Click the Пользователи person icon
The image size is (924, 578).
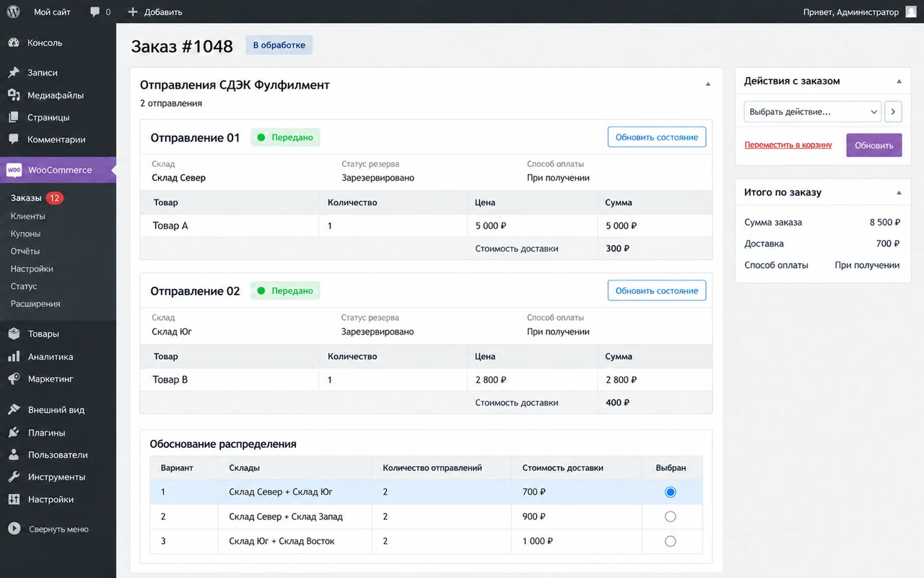pyautogui.click(x=14, y=454)
